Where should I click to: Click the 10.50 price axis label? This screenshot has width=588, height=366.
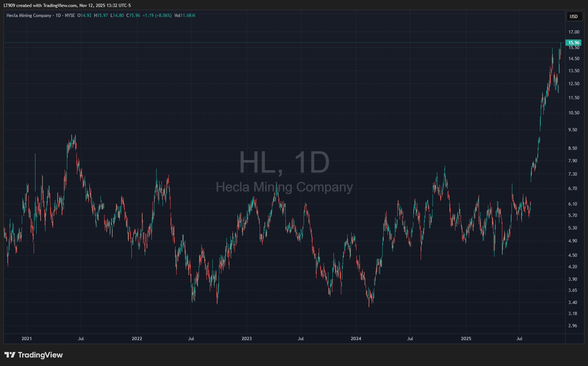(574, 113)
